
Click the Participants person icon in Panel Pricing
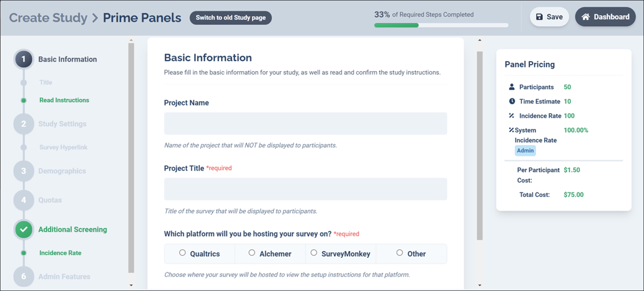pyautogui.click(x=512, y=87)
